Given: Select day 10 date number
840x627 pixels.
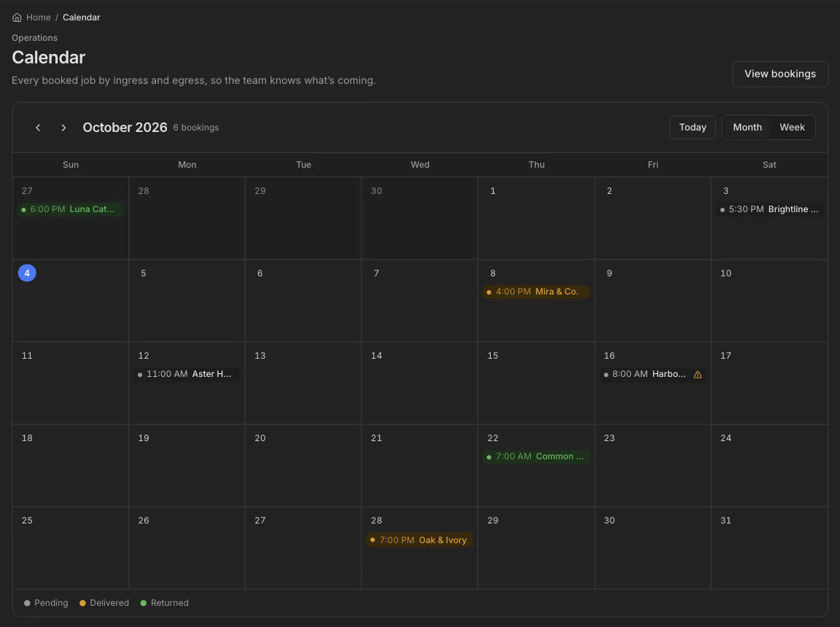Looking at the screenshot, I should [726, 273].
